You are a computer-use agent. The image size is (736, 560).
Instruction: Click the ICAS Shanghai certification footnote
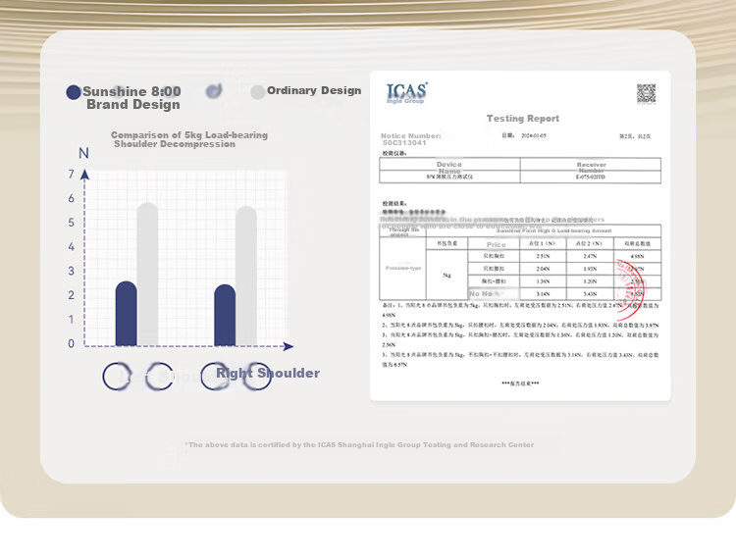click(x=359, y=444)
